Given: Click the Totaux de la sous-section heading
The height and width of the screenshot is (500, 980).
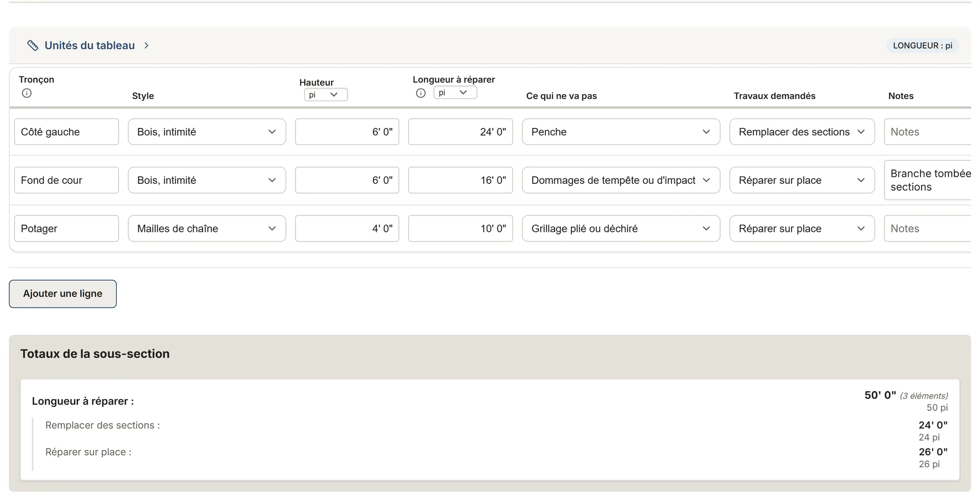Looking at the screenshot, I should pyautogui.click(x=95, y=354).
